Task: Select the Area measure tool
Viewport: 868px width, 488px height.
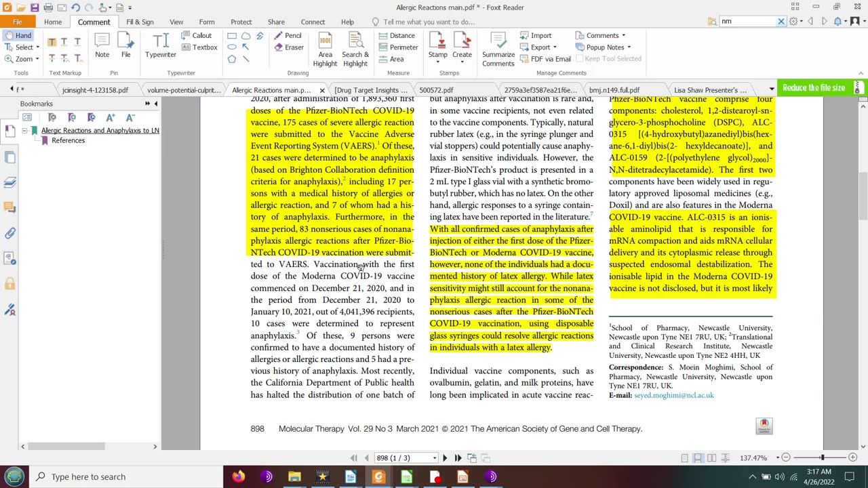Action: click(x=391, y=59)
